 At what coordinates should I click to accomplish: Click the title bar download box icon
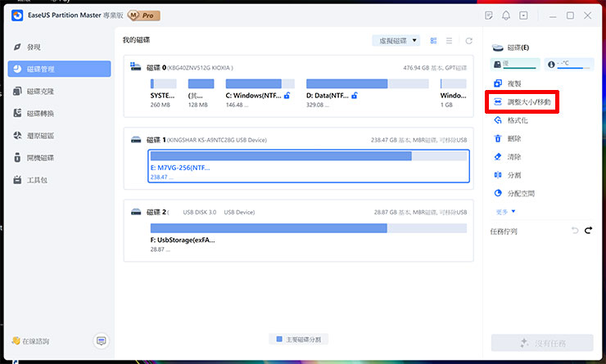pyautogui.click(x=523, y=16)
